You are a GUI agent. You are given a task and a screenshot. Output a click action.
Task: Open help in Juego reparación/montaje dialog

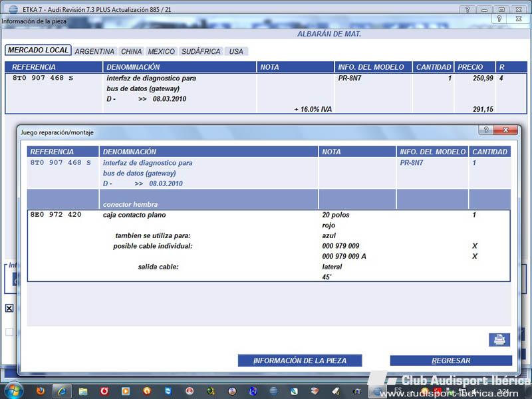486,130
